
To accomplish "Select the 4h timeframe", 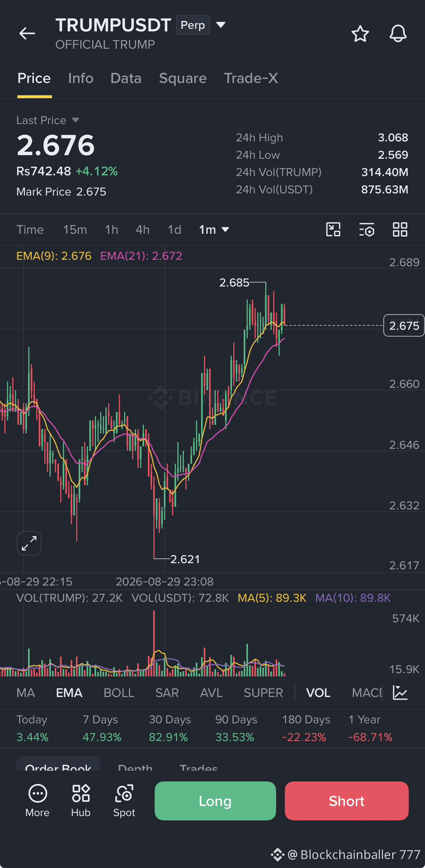I will [143, 230].
